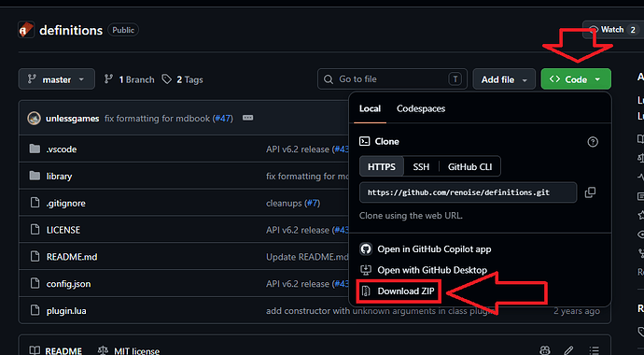Open the config.json file name
The image size is (644, 355).
click(x=68, y=284)
